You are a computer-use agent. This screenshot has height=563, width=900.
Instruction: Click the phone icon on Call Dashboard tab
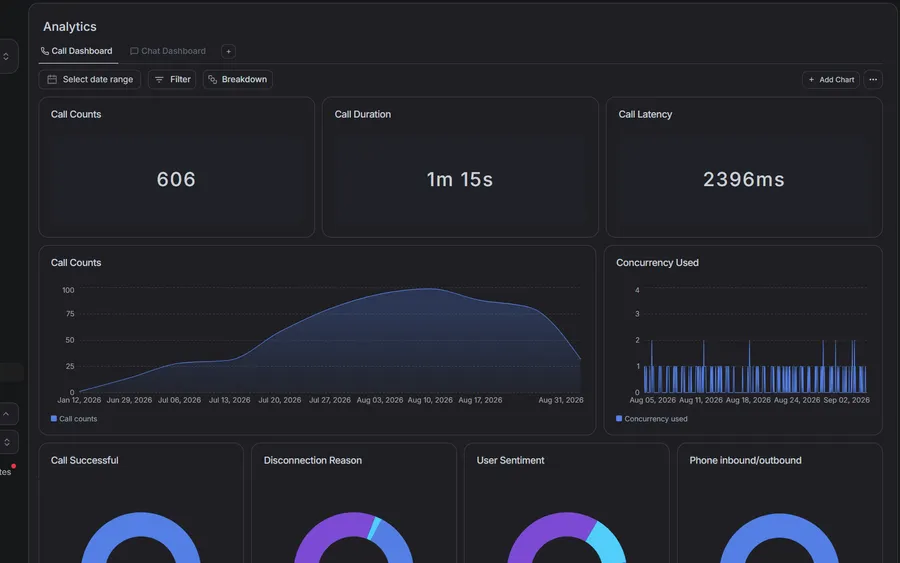pos(45,51)
